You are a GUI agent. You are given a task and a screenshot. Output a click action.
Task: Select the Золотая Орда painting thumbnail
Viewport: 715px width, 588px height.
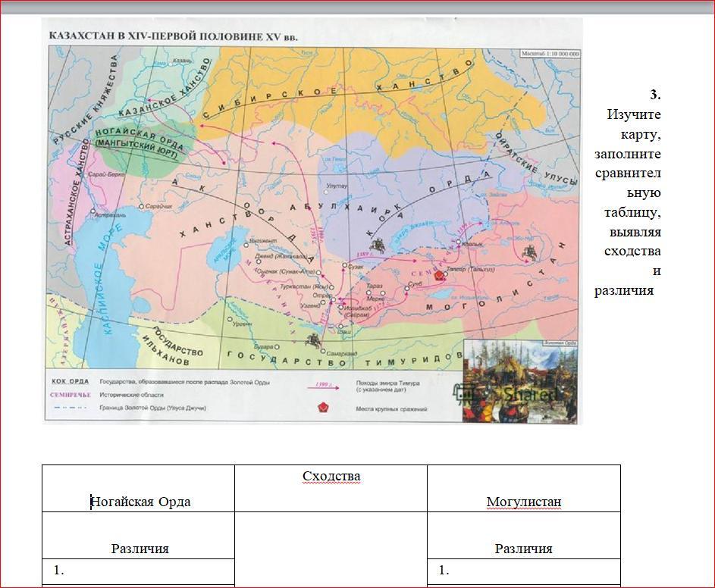click(x=520, y=381)
